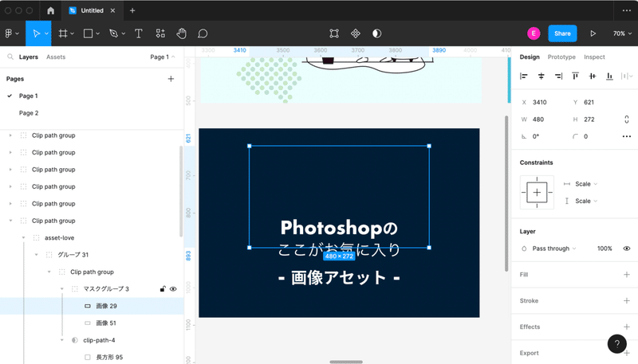Align selection vertical centers
Screen dimensions: 638x364
point(593,76)
